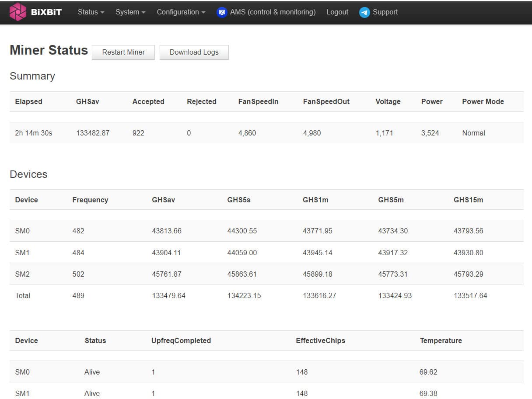Click the Power Mode column header
The width and height of the screenshot is (532, 399).
pyautogui.click(x=483, y=101)
